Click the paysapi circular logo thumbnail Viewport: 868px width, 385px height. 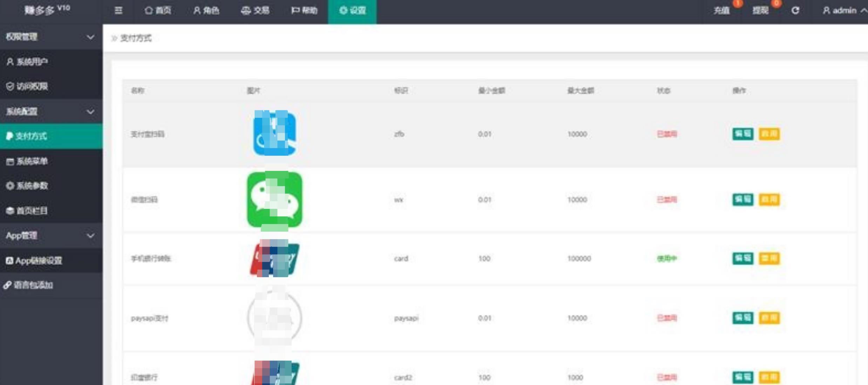[x=274, y=318]
